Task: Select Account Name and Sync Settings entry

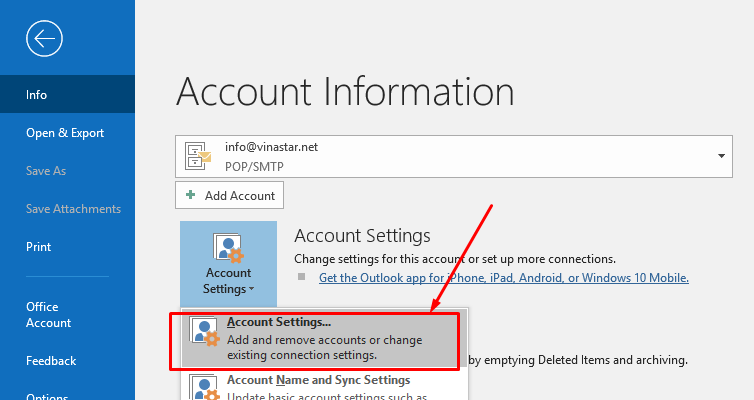Action: [318, 380]
